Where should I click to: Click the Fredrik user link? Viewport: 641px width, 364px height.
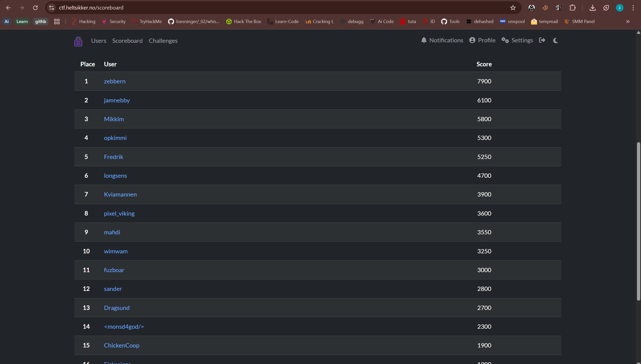point(113,156)
